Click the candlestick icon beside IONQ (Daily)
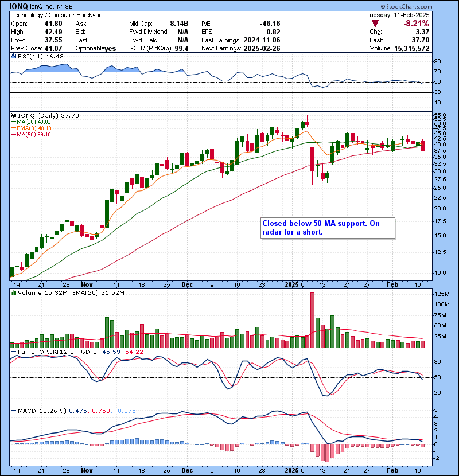Screen dimensions: 459x476 coord(13,115)
